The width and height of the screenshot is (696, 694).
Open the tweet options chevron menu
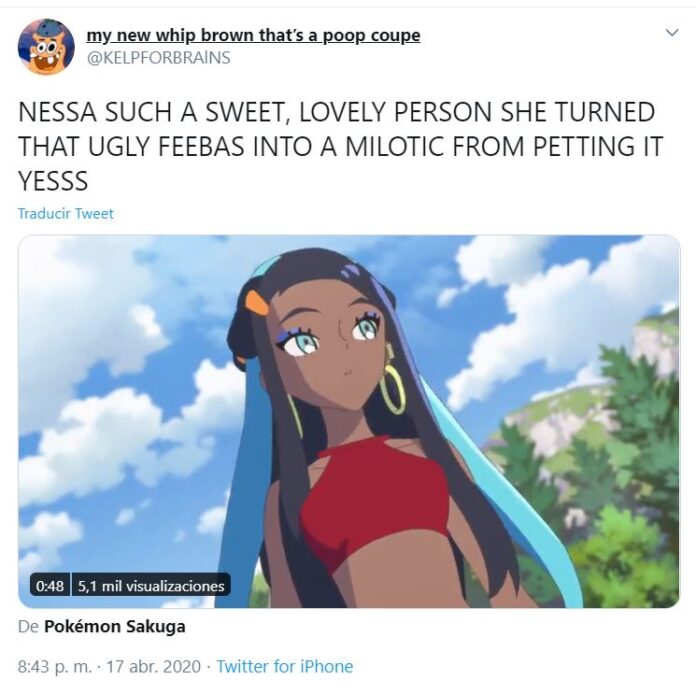(x=672, y=33)
